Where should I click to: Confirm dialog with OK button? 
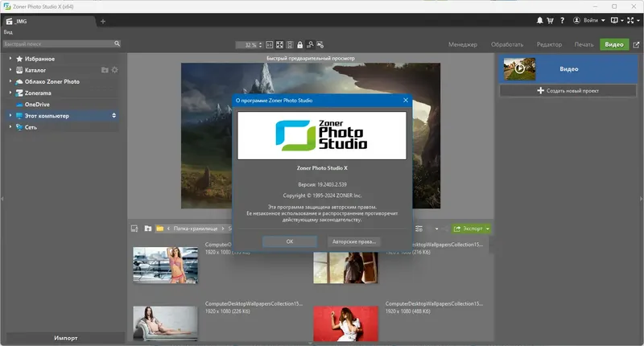290,241
